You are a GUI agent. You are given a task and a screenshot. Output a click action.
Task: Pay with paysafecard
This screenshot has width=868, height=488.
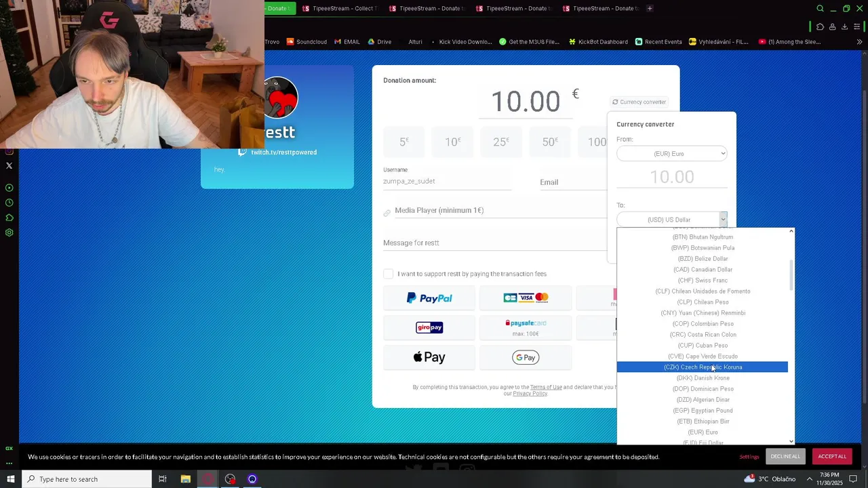(526, 327)
